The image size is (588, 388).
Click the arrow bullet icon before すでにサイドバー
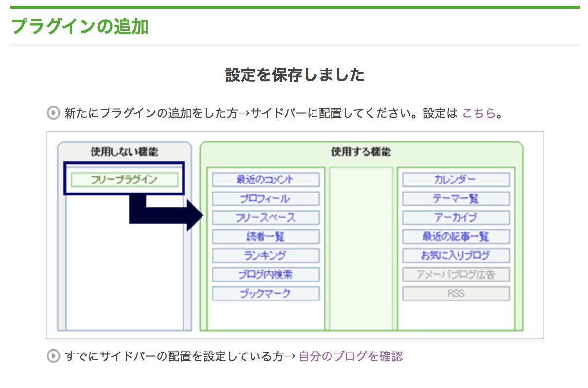(53, 356)
